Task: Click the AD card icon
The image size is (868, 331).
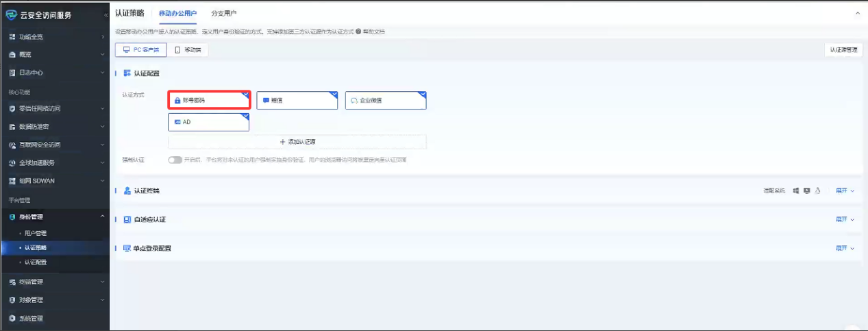Action: click(177, 121)
